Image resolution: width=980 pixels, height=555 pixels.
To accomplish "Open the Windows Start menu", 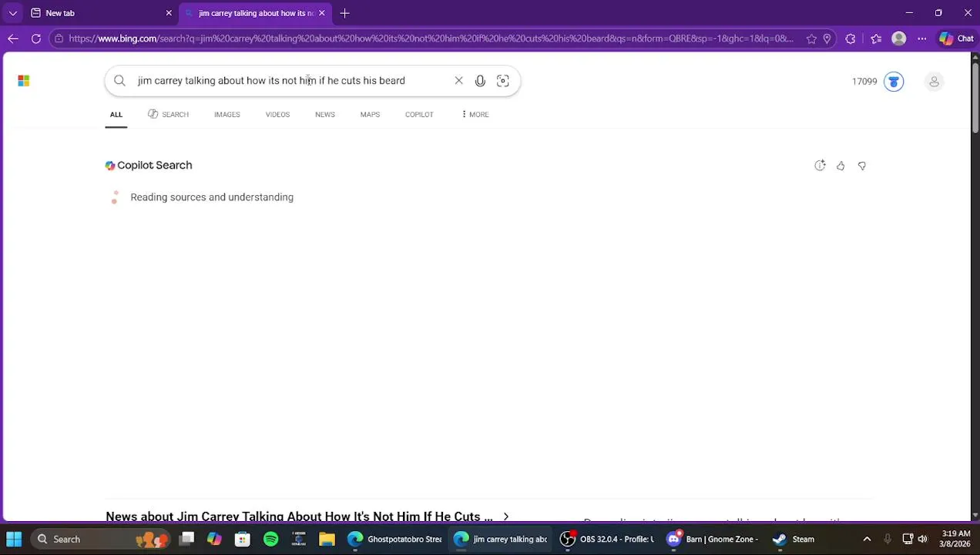I will [14, 540].
